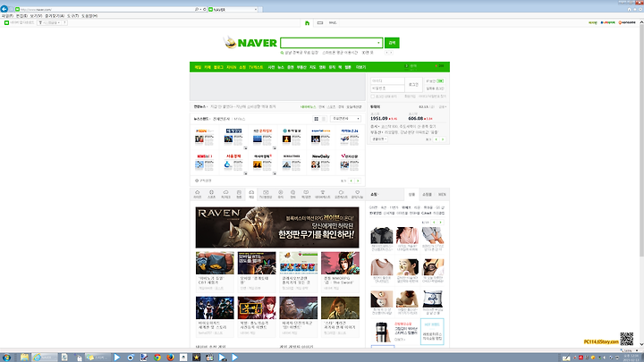Open the Naver toolbar dropdown in the toolbar row
Screen dimensions: 644x362
(50, 22)
